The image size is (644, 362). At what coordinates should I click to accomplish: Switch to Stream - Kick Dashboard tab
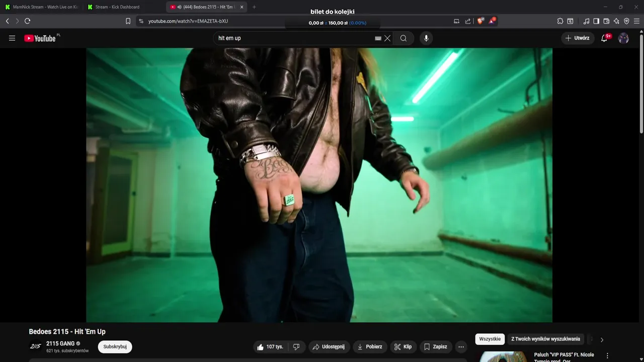pos(121,7)
